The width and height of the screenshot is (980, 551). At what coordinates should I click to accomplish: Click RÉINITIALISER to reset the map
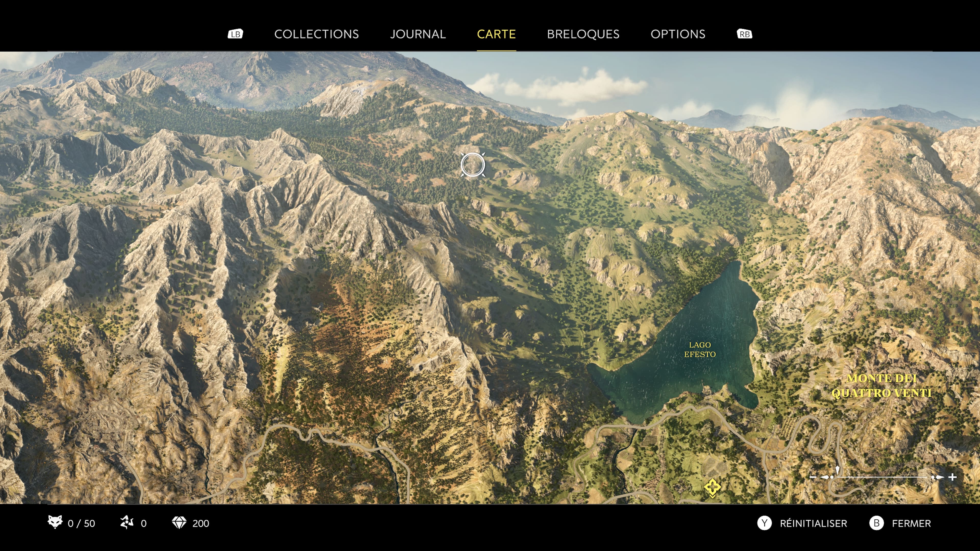coord(813,523)
